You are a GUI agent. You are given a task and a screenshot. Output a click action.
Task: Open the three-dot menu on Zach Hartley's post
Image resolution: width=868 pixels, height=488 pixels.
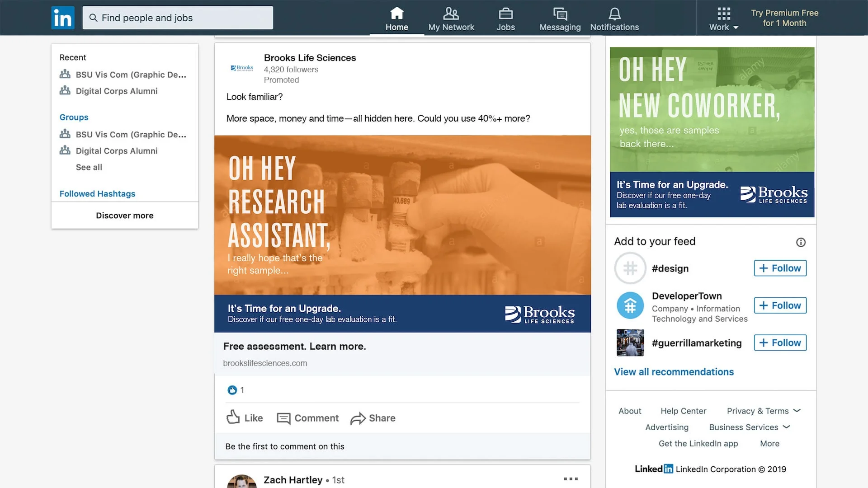pos(571,479)
